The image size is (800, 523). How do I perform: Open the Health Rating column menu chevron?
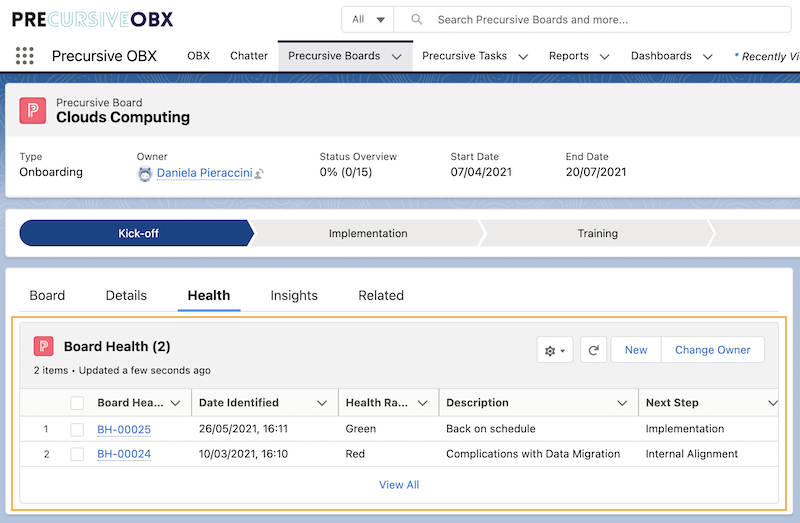click(422, 403)
